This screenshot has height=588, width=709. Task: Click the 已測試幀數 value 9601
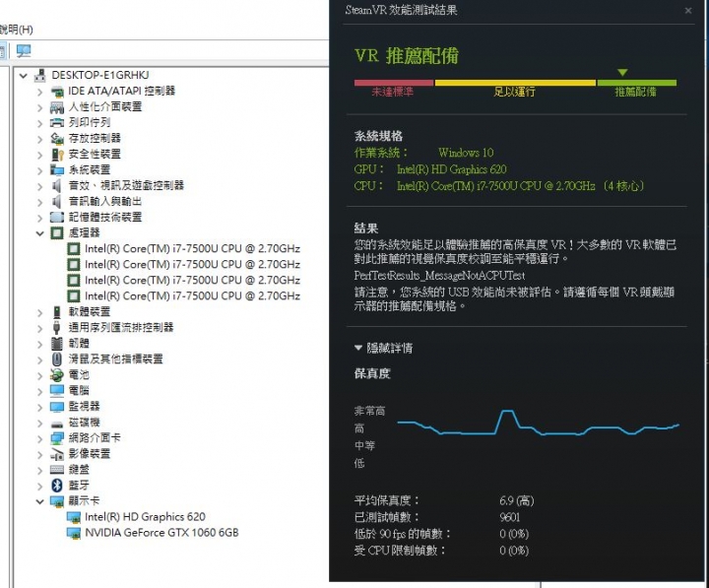point(510,517)
